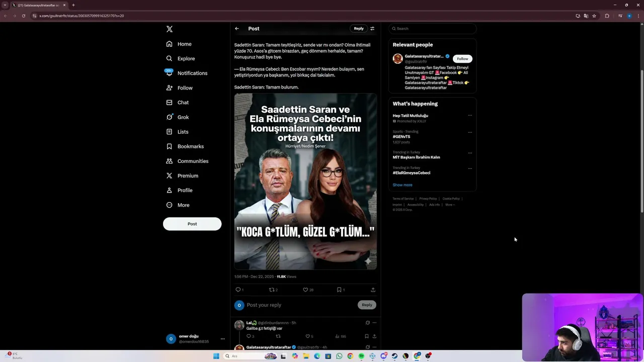644x362 pixels.
Task: Share the main post
Action: pos(373,290)
